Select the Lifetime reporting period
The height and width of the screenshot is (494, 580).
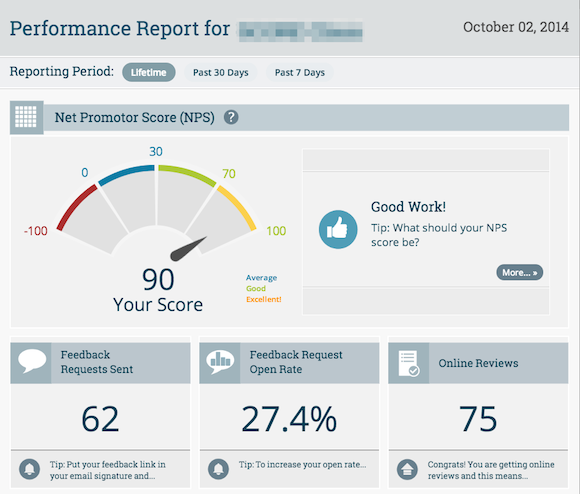149,72
